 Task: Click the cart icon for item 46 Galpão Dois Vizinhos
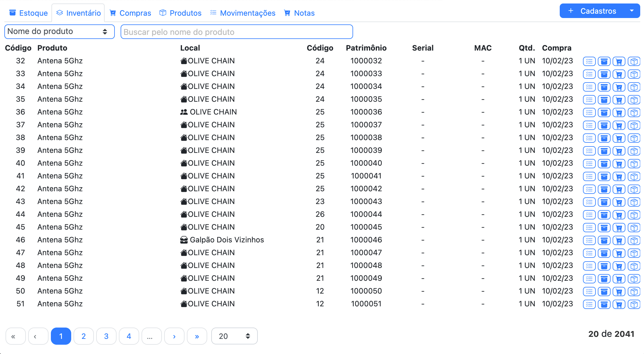coord(619,240)
